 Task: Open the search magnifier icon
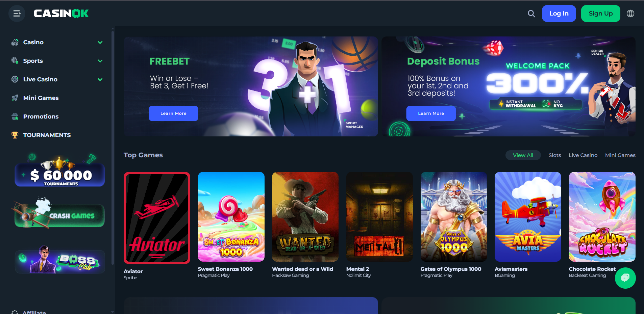click(x=531, y=14)
